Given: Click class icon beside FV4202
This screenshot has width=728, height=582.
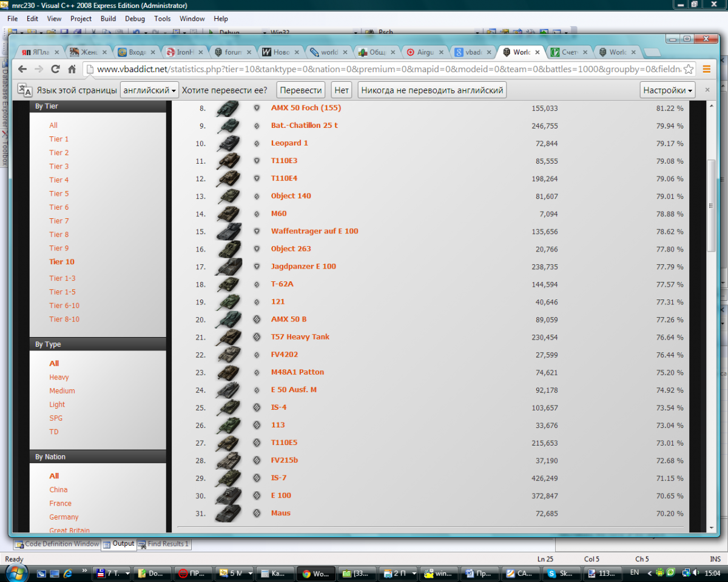Looking at the screenshot, I should tap(257, 355).
